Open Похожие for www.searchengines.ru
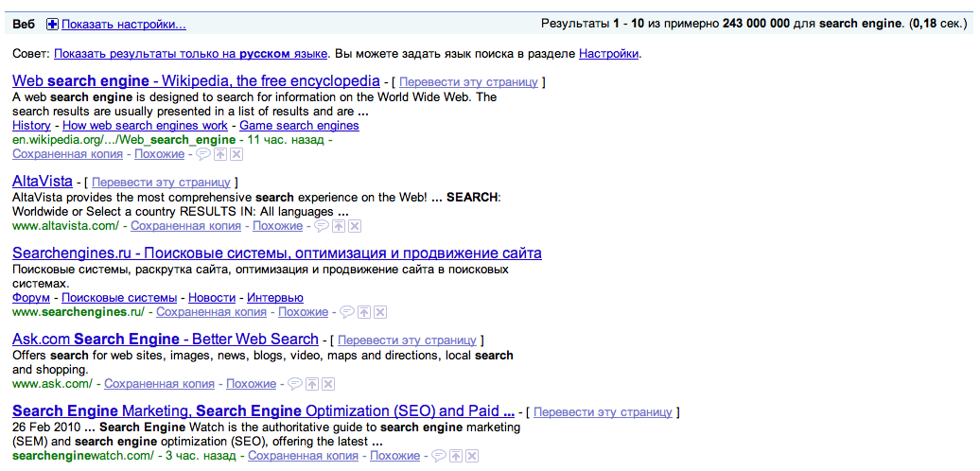The height and width of the screenshot is (471, 980). 303,312
